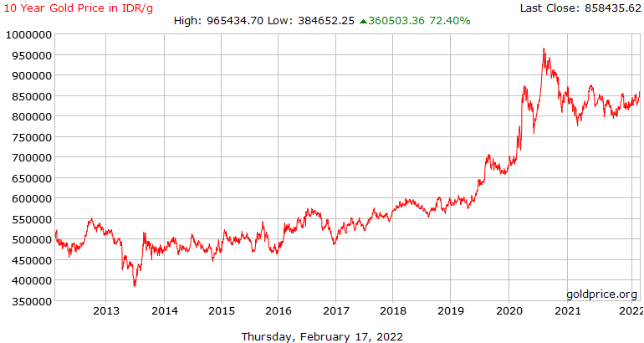Click the x-axis year label 2018
The image size is (644, 343).
[x=392, y=311]
